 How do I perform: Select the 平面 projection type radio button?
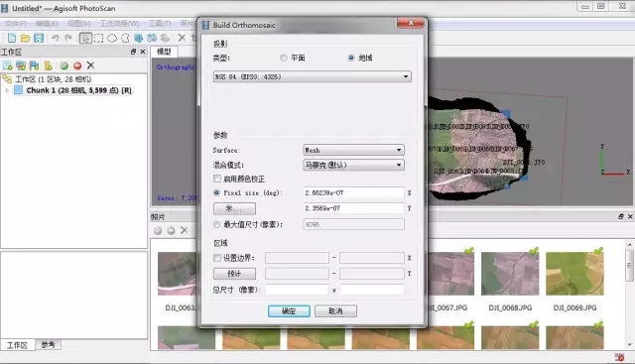[x=283, y=58]
